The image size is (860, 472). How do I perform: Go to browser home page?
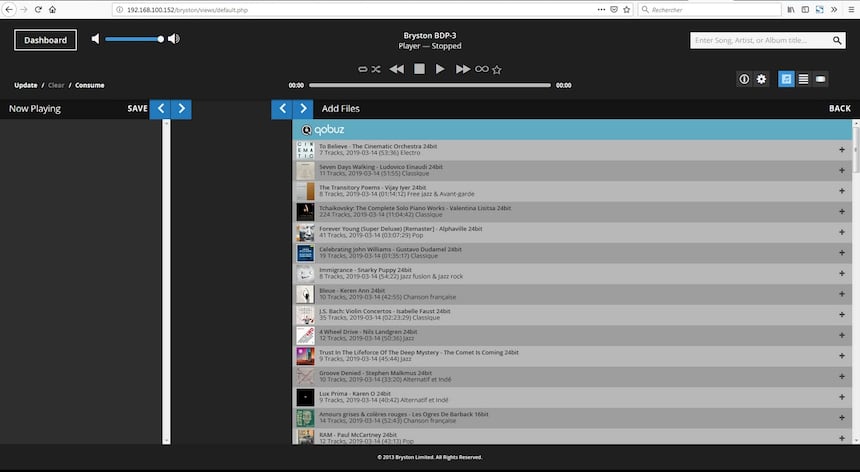coord(52,9)
